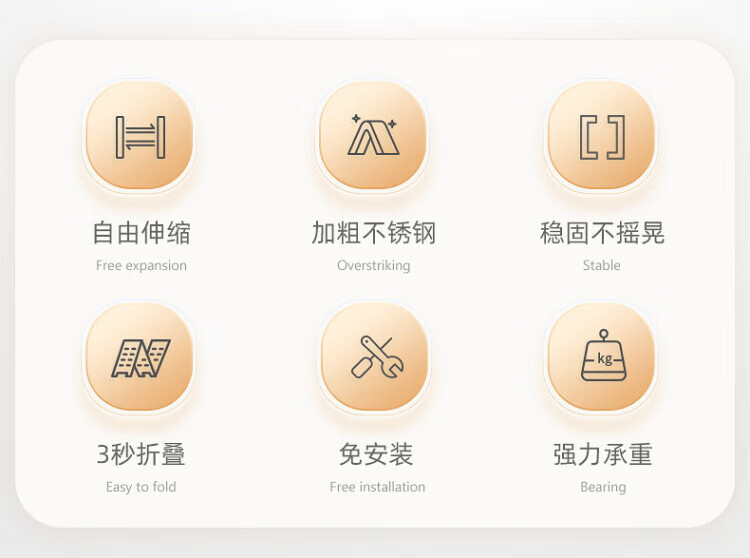The image size is (750, 558).
Task: Select the thickened stainless steel icon
Action: pos(373,135)
